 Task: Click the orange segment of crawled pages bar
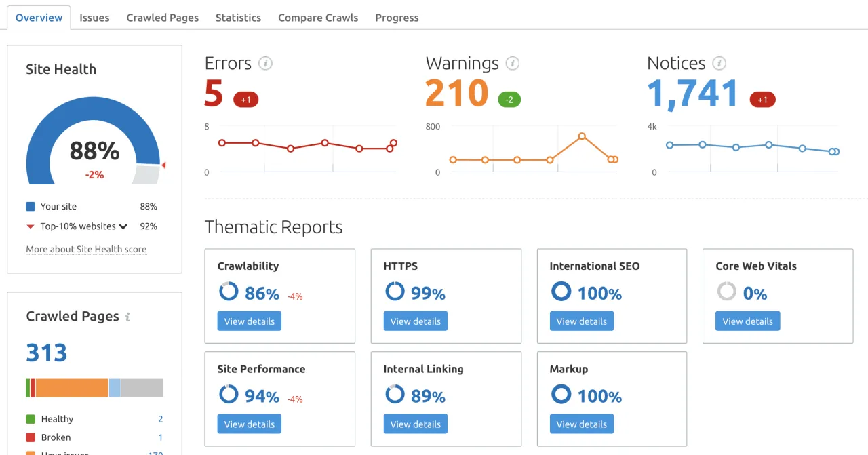click(x=72, y=388)
